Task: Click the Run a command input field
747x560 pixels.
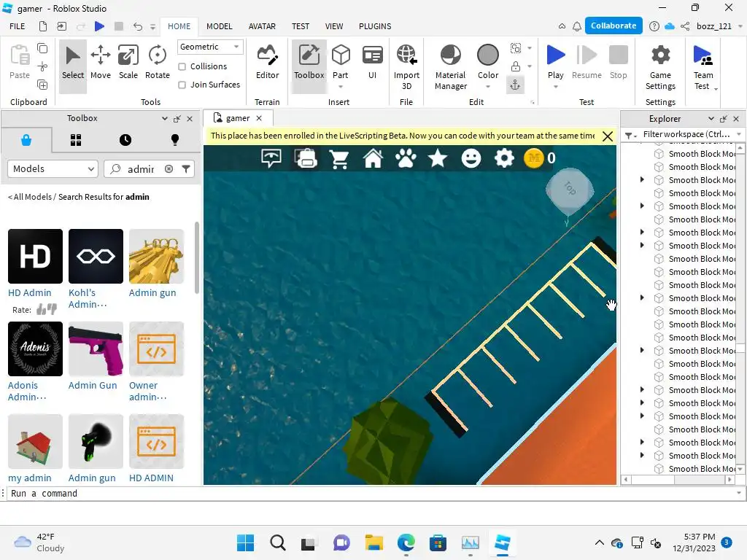Action: point(371,494)
